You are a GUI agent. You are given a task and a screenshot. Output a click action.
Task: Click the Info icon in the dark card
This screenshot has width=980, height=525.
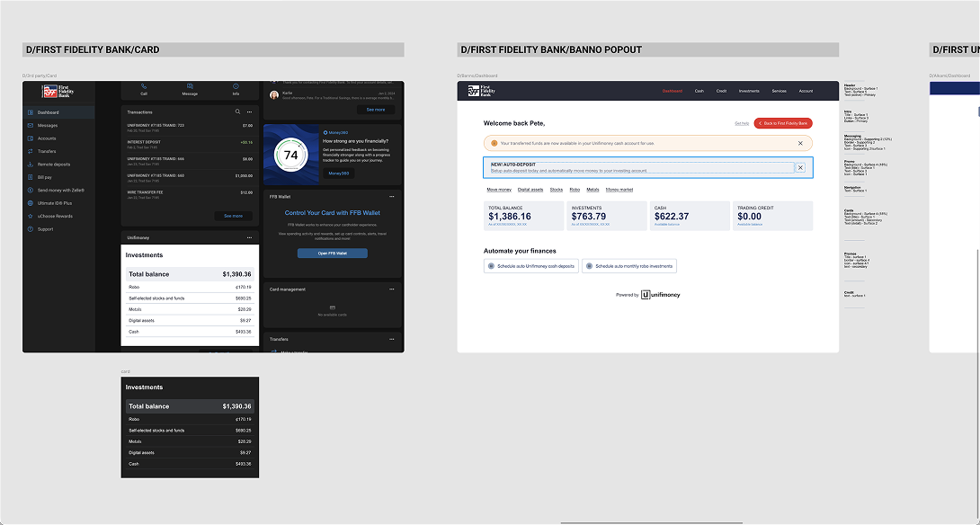pyautogui.click(x=236, y=86)
